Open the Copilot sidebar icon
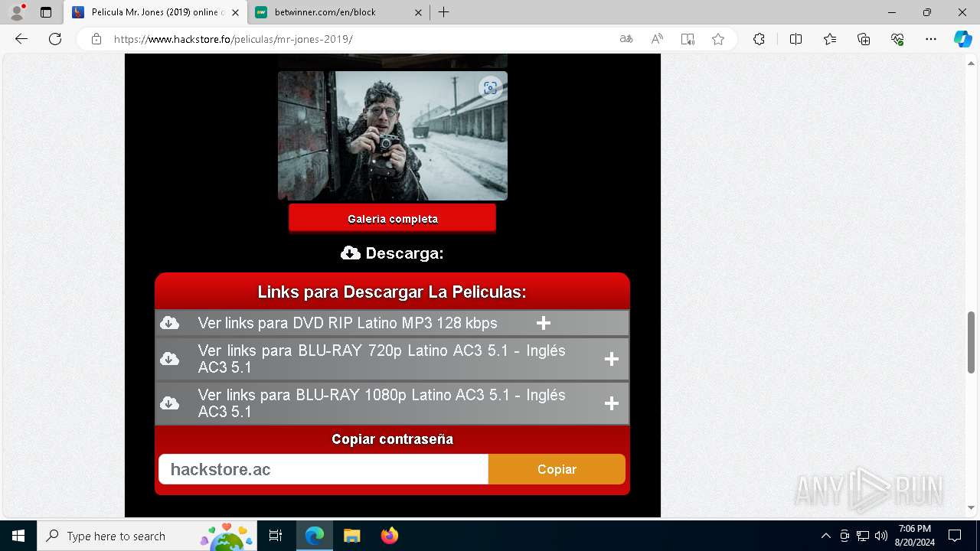Image resolution: width=980 pixels, height=551 pixels. tap(962, 39)
